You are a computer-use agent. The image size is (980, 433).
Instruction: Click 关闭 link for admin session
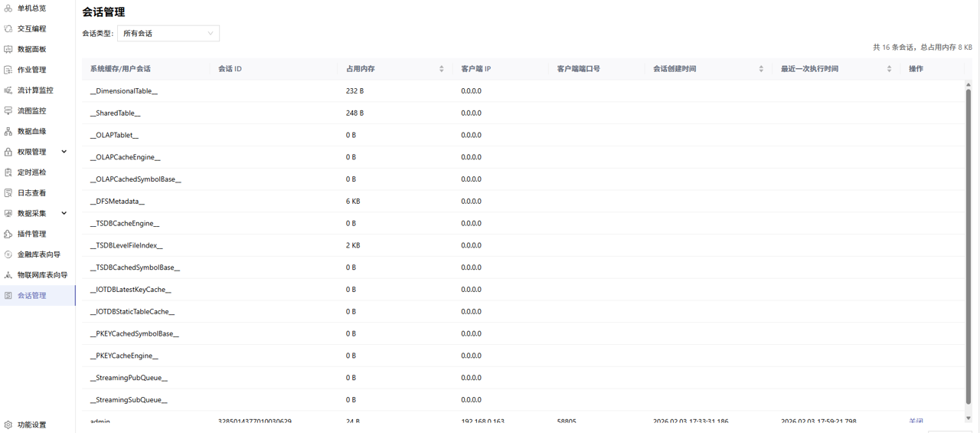(916, 422)
